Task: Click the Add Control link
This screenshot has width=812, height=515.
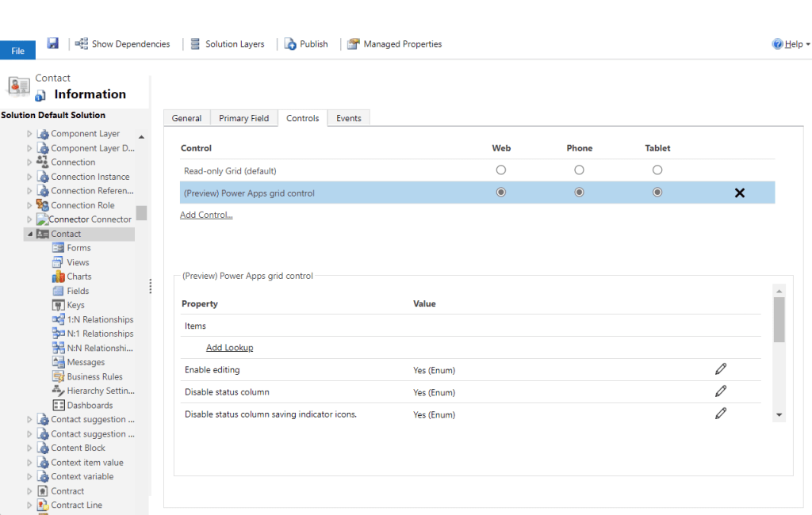Action: point(206,215)
